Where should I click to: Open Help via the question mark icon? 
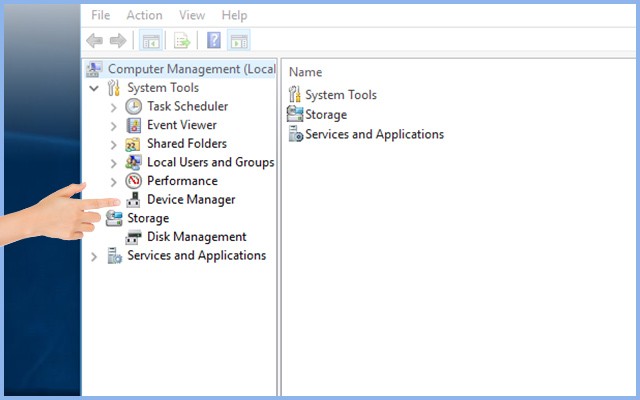pyautogui.click(x=213, y=41)
